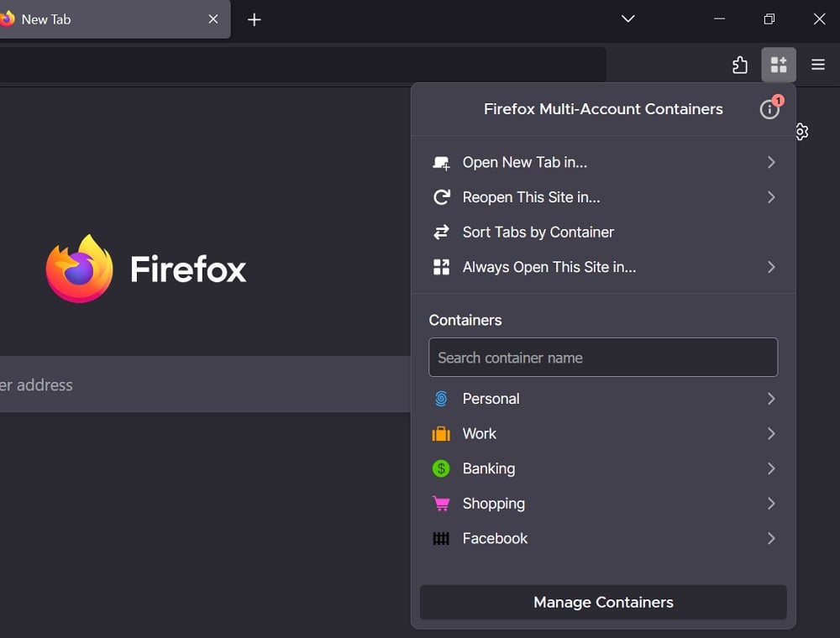Click the Containers section heading
Viewport: 840px width, 638px height.
point(465,320)
